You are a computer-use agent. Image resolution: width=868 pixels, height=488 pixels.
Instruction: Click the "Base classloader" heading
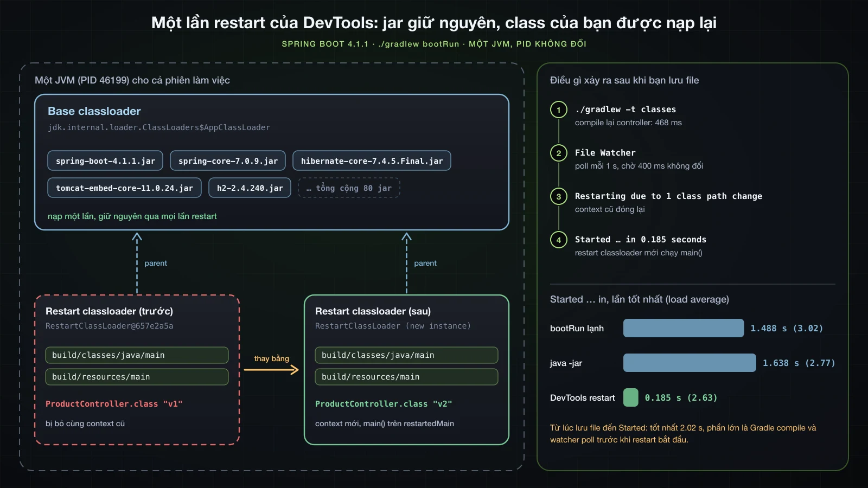94,111
